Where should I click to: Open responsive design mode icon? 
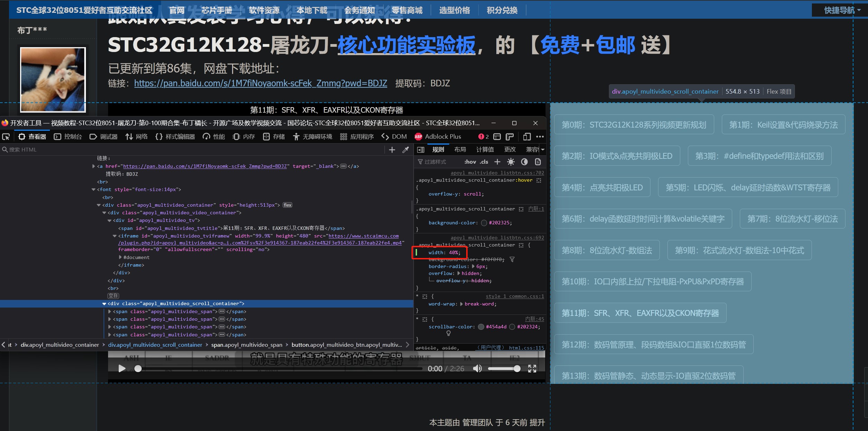coord(527,137)
